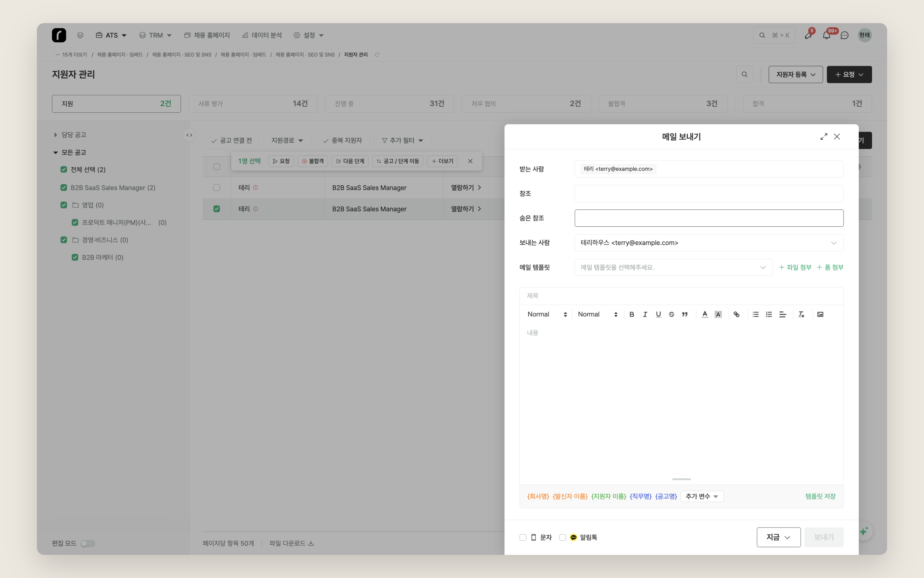The image size is (924, 578).
Task: Uncheck the selected 테리 row checkbox
Action: [217, 209]
